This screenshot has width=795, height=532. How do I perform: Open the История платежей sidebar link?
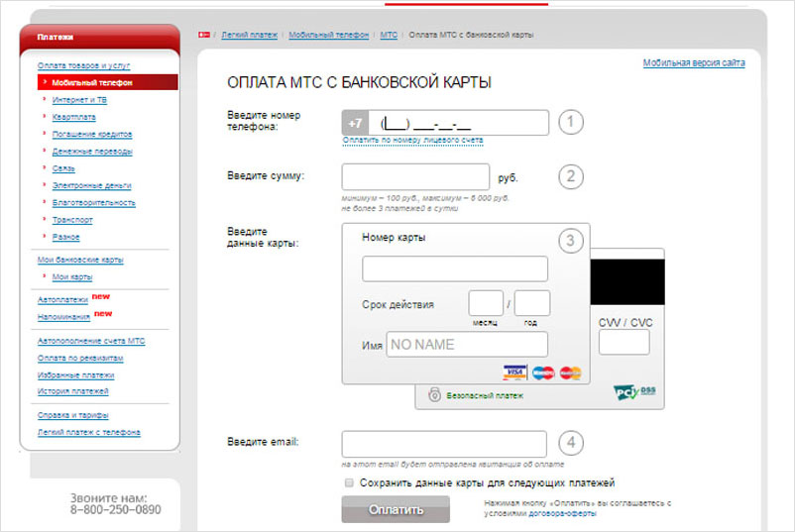tap(72, 391)
